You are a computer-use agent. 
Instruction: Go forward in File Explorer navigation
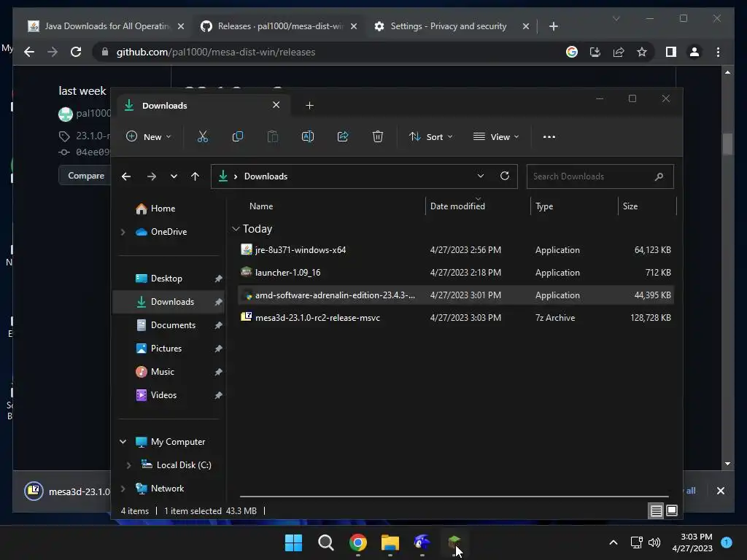click(152, 176)
